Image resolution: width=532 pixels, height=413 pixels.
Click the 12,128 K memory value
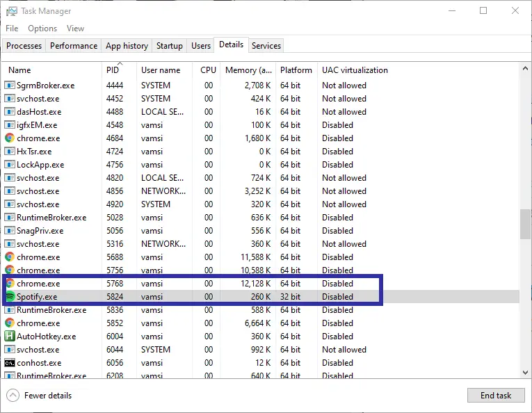point(255,284)
